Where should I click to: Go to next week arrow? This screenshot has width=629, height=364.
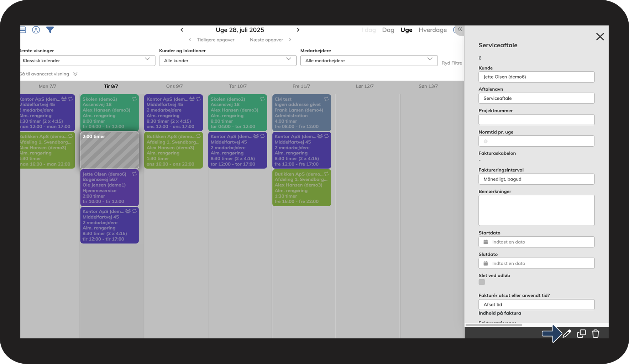click(x=298, y=30)
